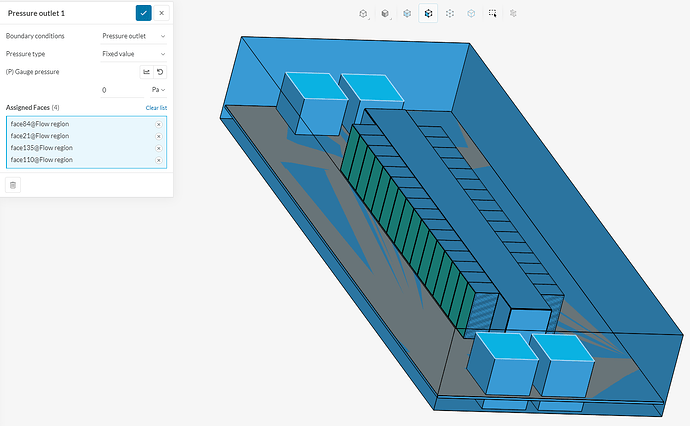This screenshot has width=690, height=426.
Task: Enable the box selection tool
Action: point(492,14)
